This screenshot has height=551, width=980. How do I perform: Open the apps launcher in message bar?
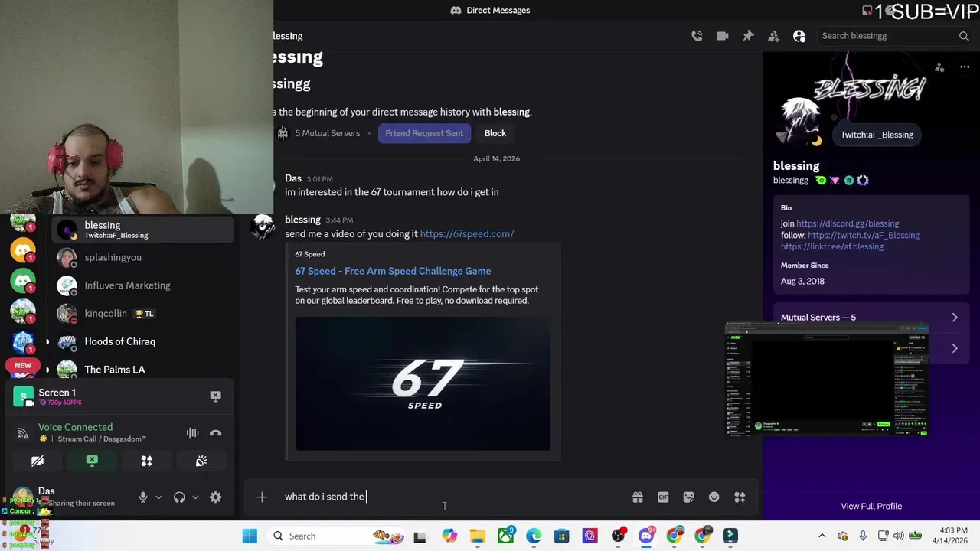click(x=740, y=497)
